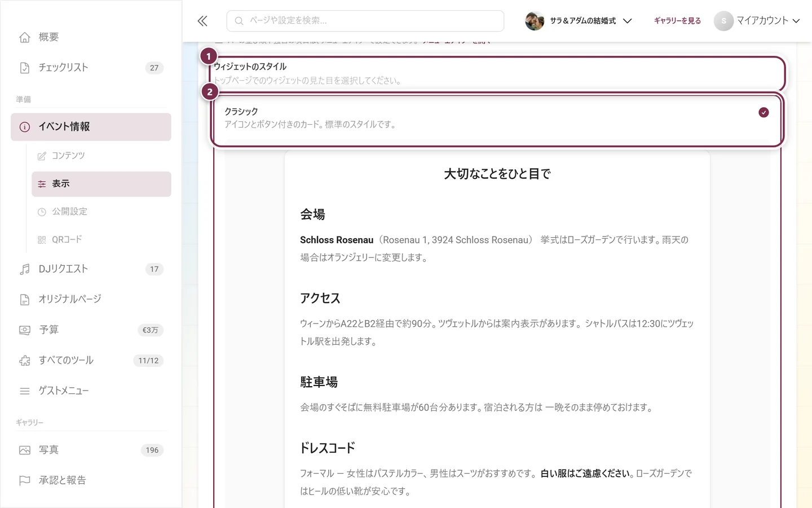The height and width of the screenshot is (508, 812).
Task: Open the コンテンツ sub-page
Action: click(x=101, y=156)
